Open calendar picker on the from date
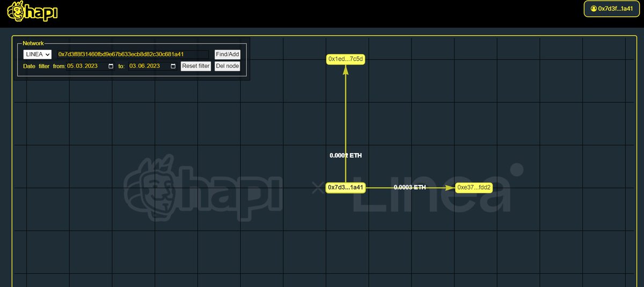 point(111,66)
